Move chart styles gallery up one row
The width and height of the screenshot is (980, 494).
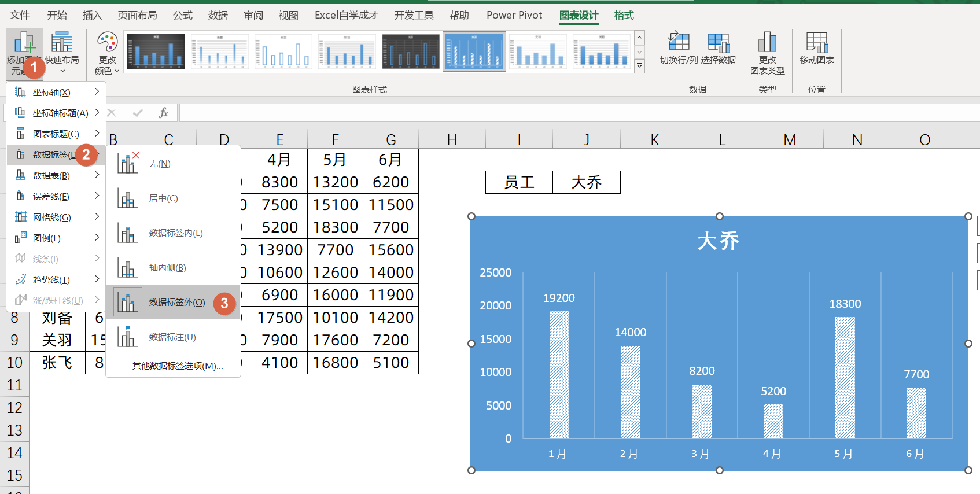click(x=639, y=38)
